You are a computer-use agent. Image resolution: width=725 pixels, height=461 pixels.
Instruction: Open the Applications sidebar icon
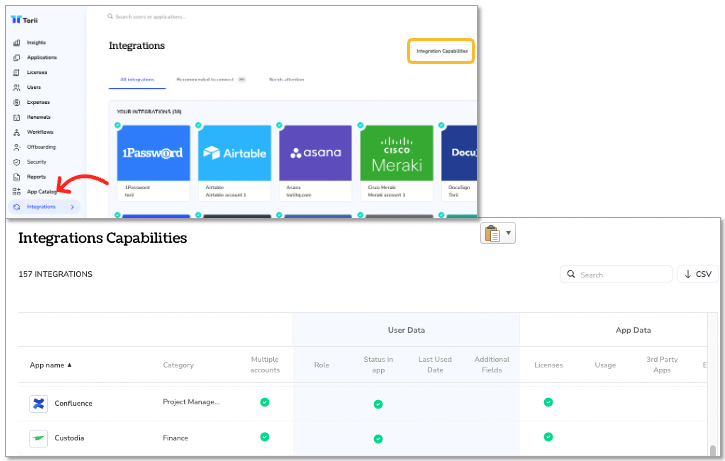pos(17,57)
